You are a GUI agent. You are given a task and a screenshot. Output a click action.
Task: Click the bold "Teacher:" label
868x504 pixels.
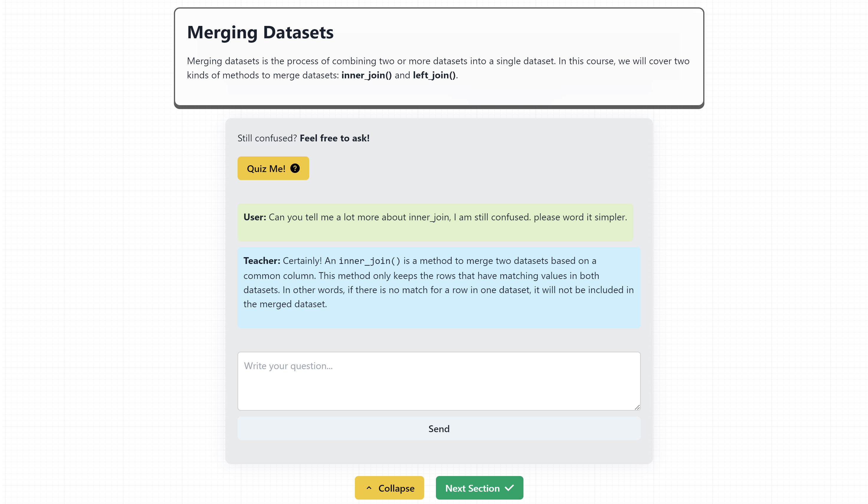click(x=261, y=261)
